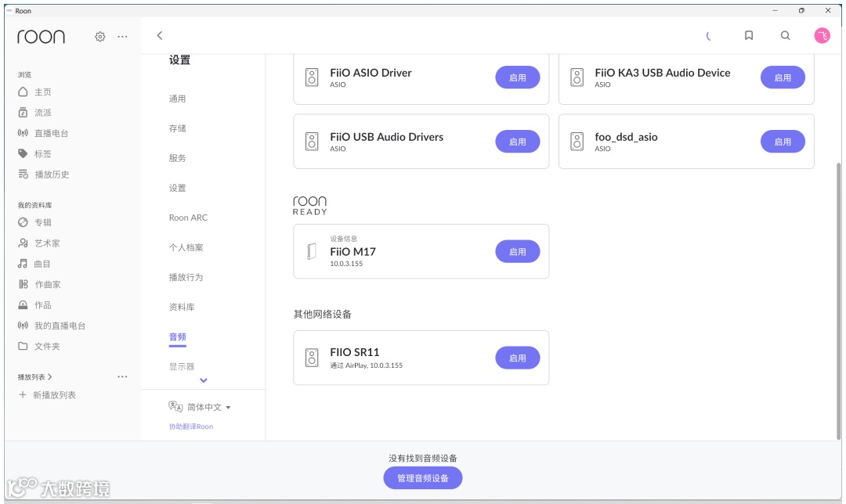Enable FiiO KA3 USB Audio Device

coord(783,77)
